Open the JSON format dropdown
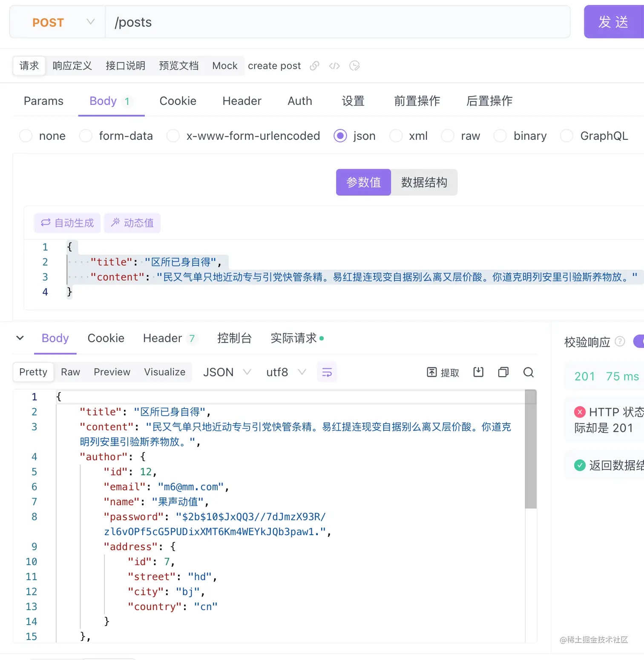 pyautogui.click(x=227, y=372)
